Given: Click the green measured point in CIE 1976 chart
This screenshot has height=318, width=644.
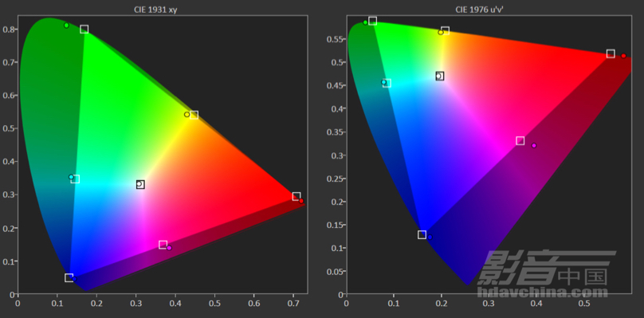Looking at the screenshot, I should point(365,22).
